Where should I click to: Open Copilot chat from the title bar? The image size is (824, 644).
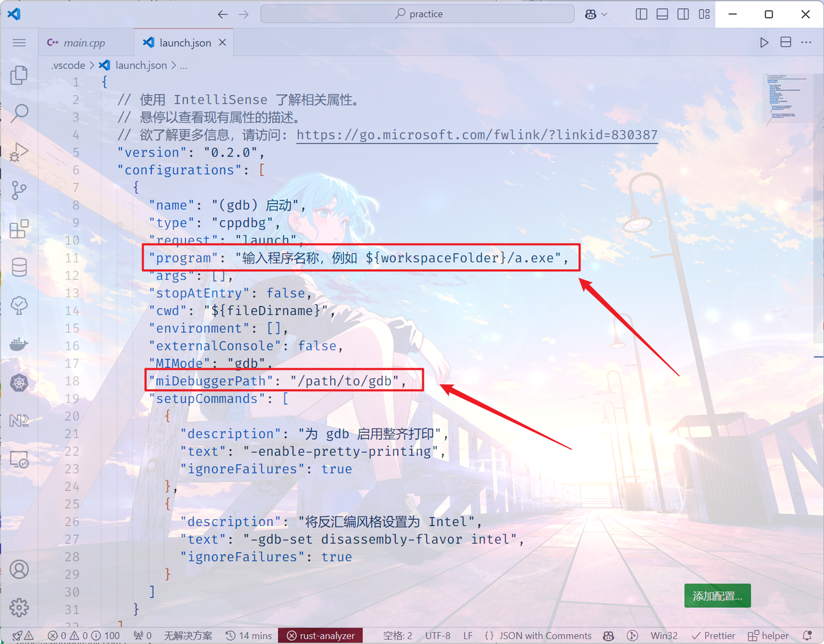(x=590, y=14)
